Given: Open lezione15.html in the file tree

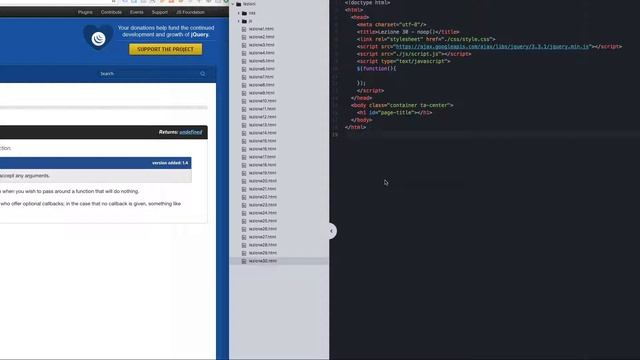Looking at the screenshot, I should click(262, 141).
